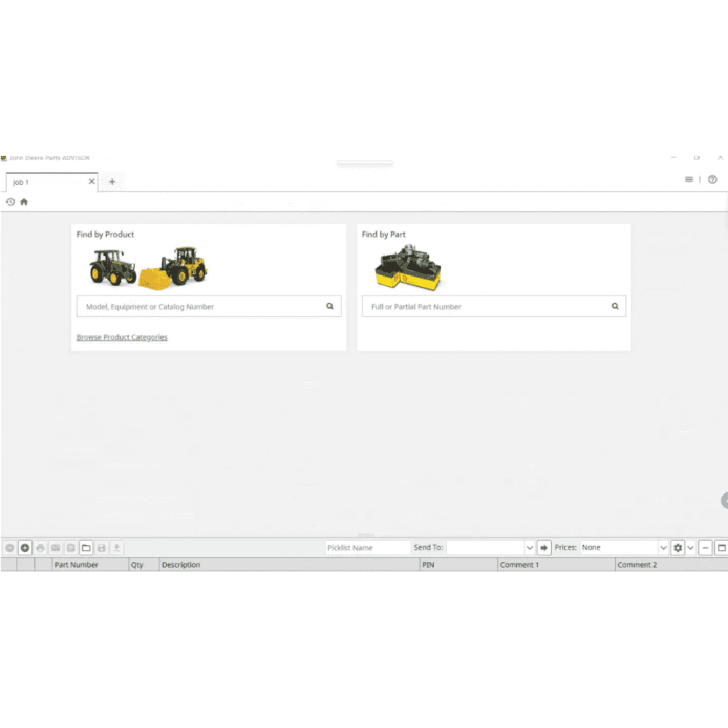Email the picklist with envelope icon

click(x=56, y=548)
